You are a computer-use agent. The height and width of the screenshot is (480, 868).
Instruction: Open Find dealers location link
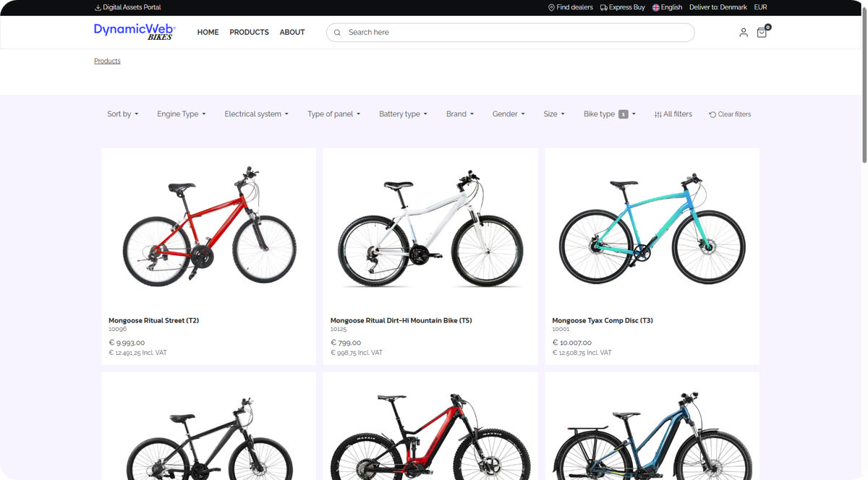[x=570, y=7]
